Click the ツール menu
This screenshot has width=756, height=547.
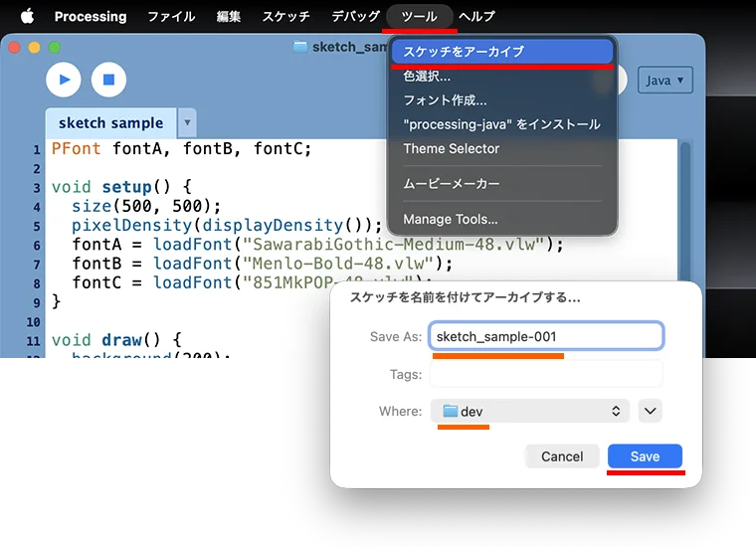420,16
